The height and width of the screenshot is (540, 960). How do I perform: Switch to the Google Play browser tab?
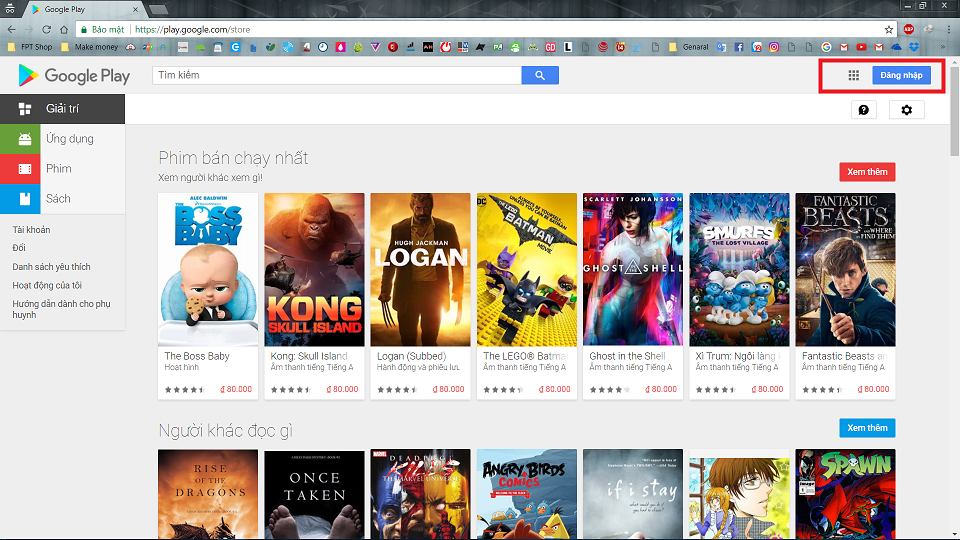[83, 9]
